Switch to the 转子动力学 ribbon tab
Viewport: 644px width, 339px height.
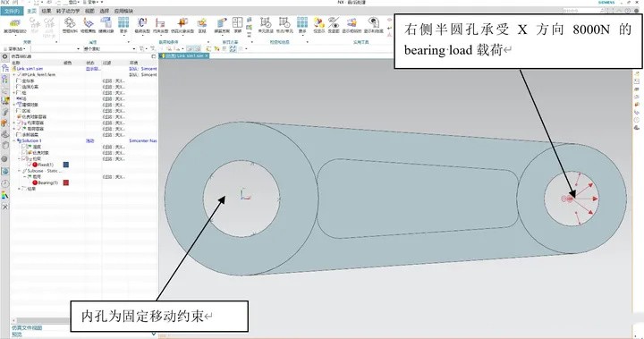68,11
